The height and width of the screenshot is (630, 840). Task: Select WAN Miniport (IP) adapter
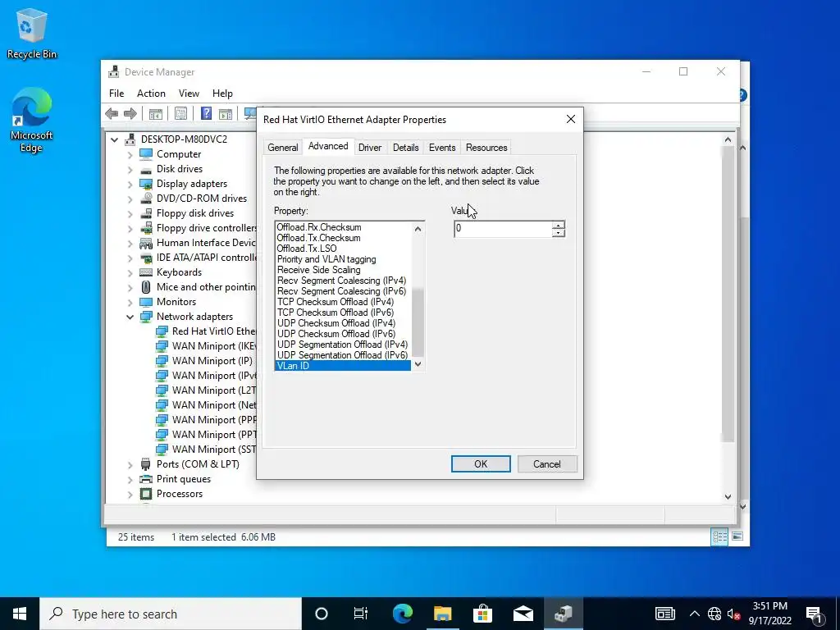coord(212,361)
